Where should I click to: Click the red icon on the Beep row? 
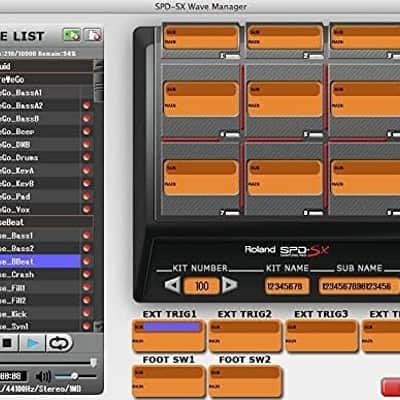click(87, 131)
